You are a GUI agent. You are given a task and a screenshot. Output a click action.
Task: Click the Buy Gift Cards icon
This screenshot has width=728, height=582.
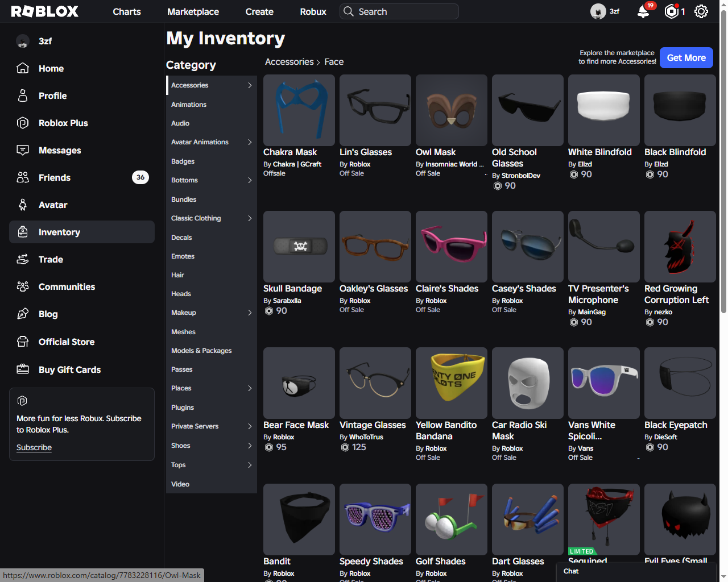[23, 369]
